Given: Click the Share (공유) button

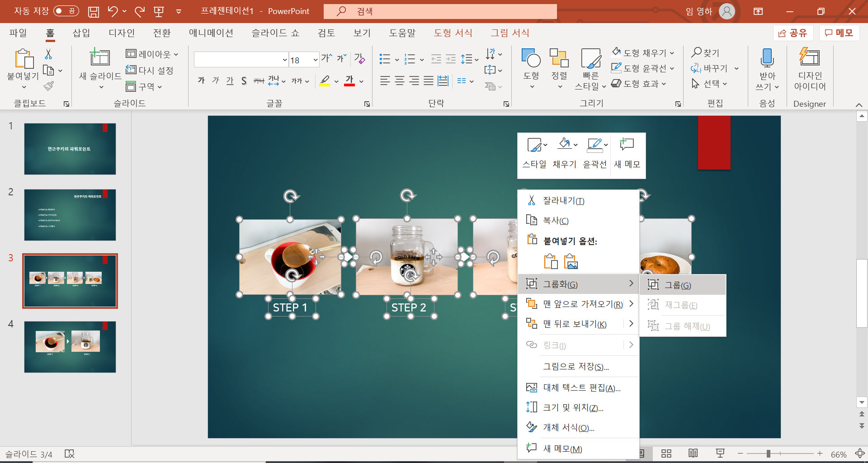Looking at the screenshot, I should (x=793, y=33).
